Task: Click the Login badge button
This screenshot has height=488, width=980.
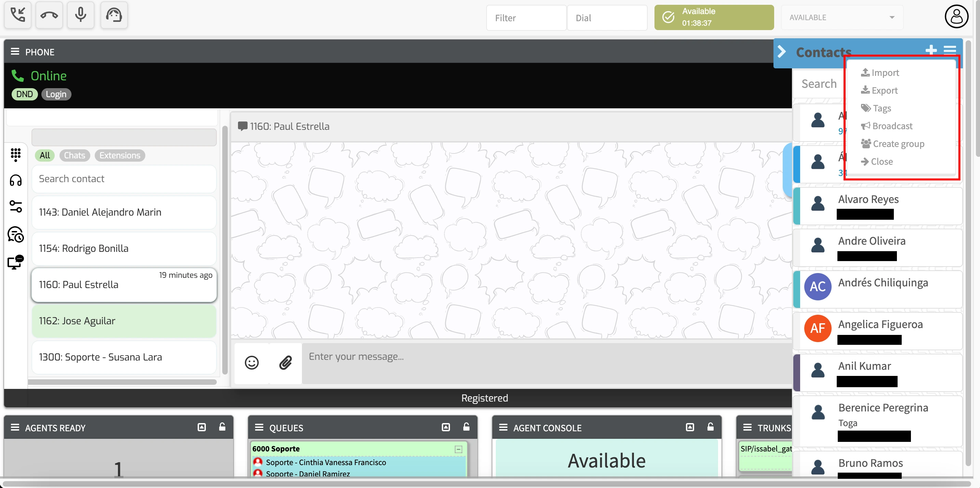Action: pos(56,94)
